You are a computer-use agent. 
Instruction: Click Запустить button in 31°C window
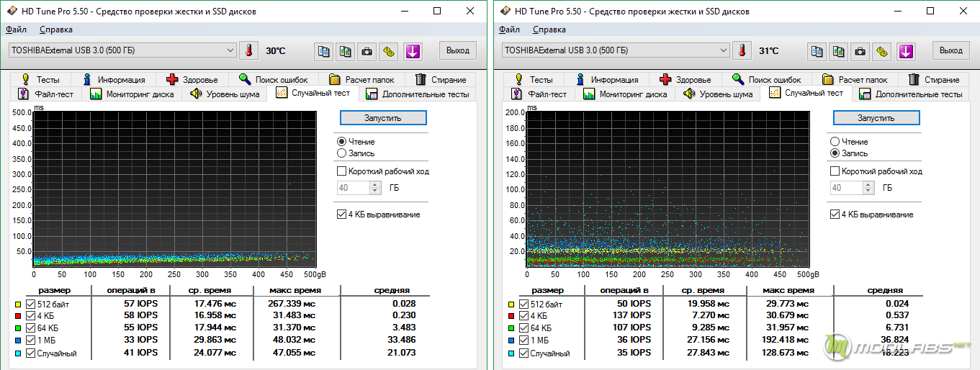876,117
